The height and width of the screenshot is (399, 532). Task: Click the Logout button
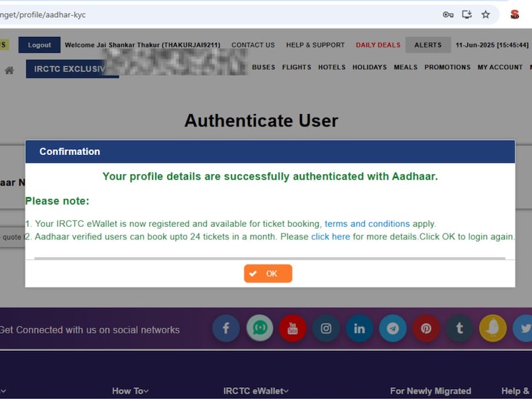[x=40, y=45]
